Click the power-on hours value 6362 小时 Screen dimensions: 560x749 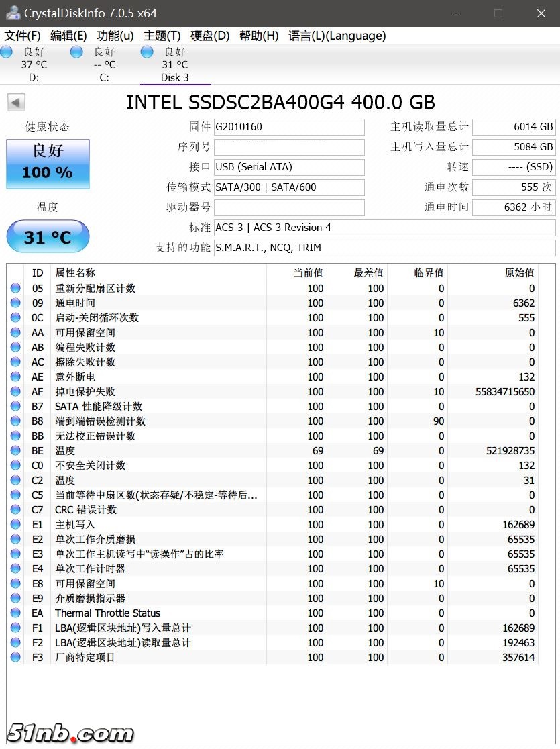[514, 207]
